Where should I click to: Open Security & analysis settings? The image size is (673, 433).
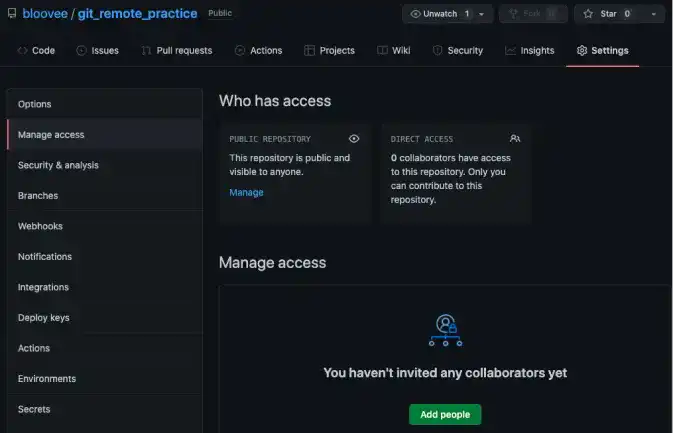pos(105,165)
